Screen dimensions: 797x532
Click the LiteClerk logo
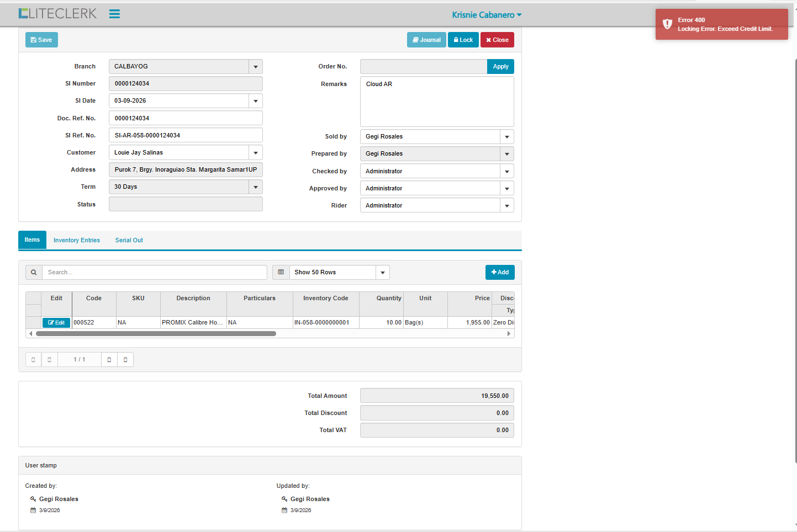pyautogui.click(x=57, y=14)
